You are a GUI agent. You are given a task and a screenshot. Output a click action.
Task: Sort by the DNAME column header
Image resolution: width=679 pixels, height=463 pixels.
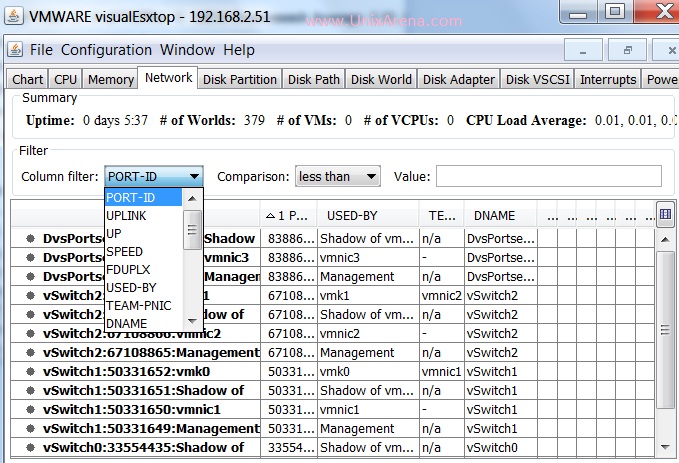coord(501,215)
